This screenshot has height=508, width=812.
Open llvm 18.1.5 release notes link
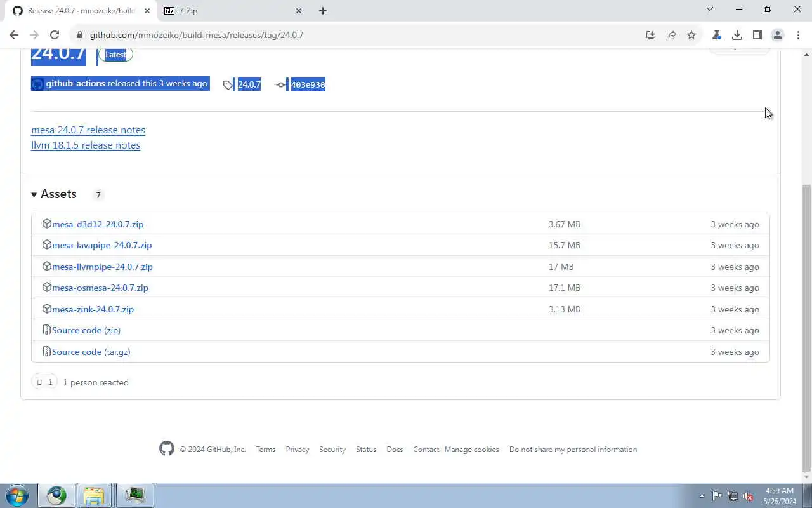click(86, 145)
